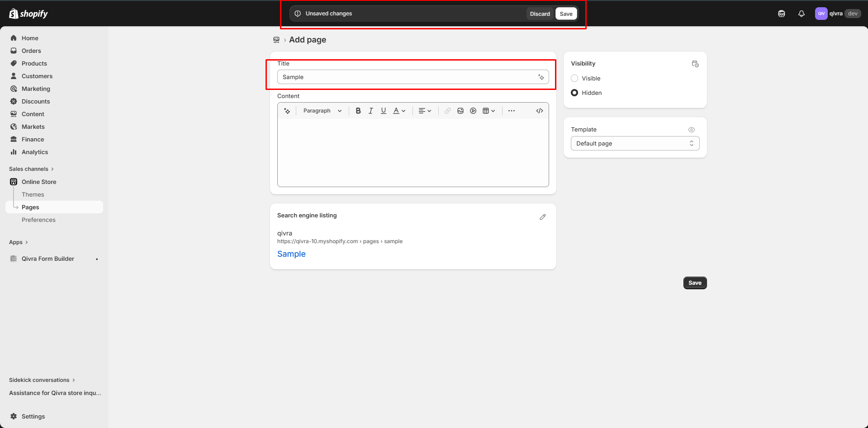Viewport: 868px width, 428px height.
Task: Select Visible visibility option
Action: 574,78
